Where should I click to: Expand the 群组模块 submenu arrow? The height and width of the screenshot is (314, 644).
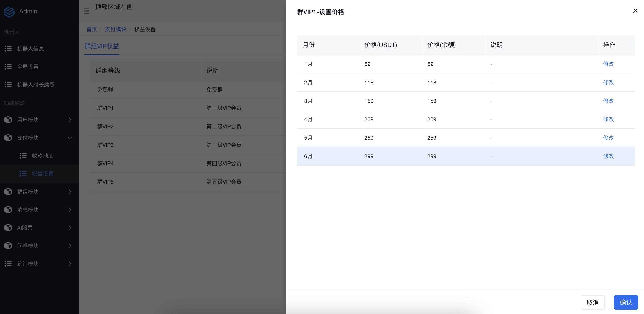tap(70, 192)
